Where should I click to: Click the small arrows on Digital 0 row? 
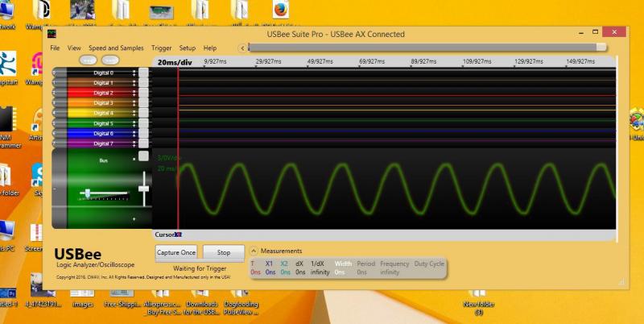click(x=134, y=73)
